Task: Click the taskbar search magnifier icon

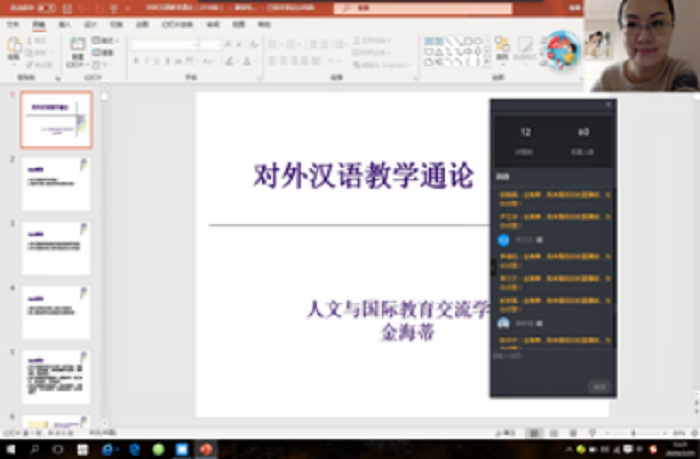Action: click(34, 450)
